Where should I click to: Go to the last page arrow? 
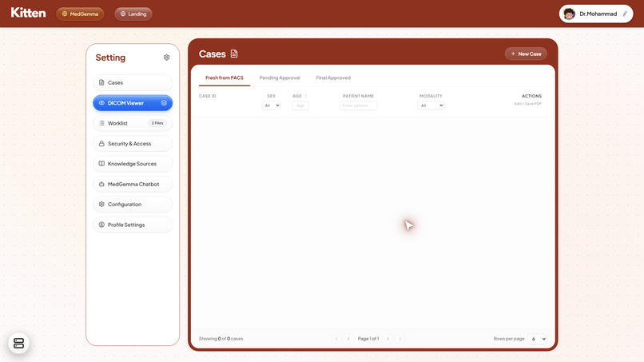(x=400, y=339)
